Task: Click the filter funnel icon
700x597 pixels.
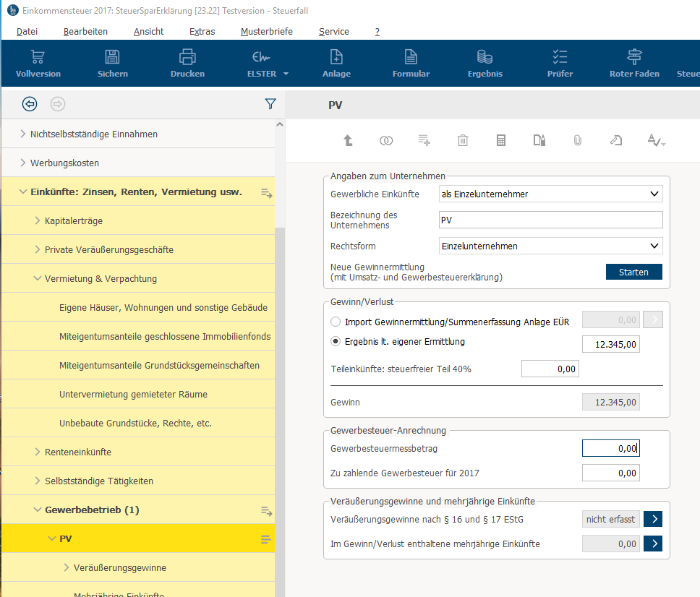Action: [x=270, y=104]
